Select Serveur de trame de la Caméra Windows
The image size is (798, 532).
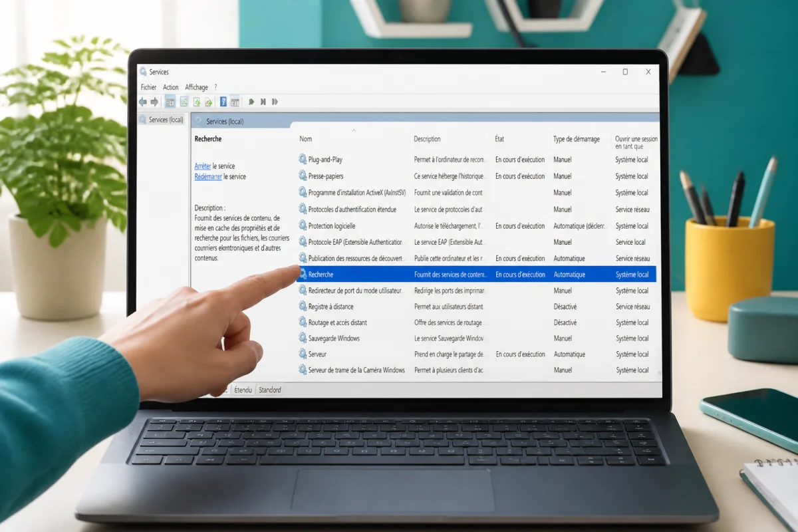(x=356, y=370)
